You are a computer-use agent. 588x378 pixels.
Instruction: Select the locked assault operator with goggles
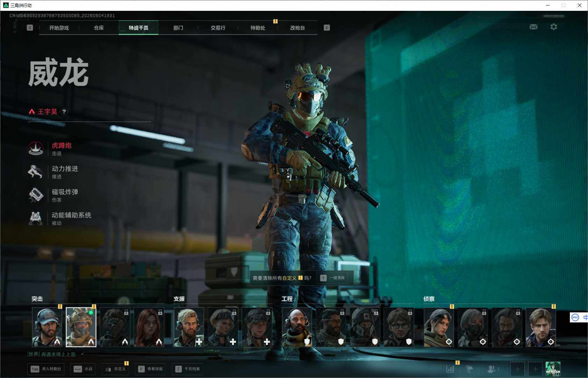click(x=115, y=327)
